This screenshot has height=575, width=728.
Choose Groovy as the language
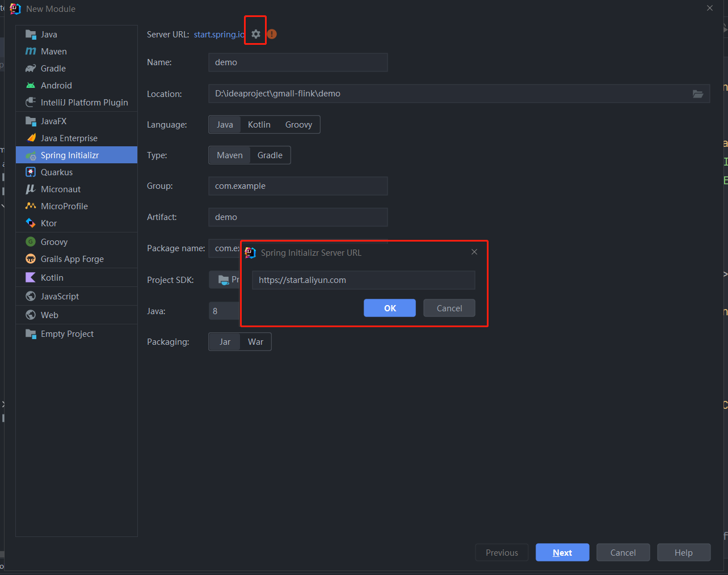298,125
